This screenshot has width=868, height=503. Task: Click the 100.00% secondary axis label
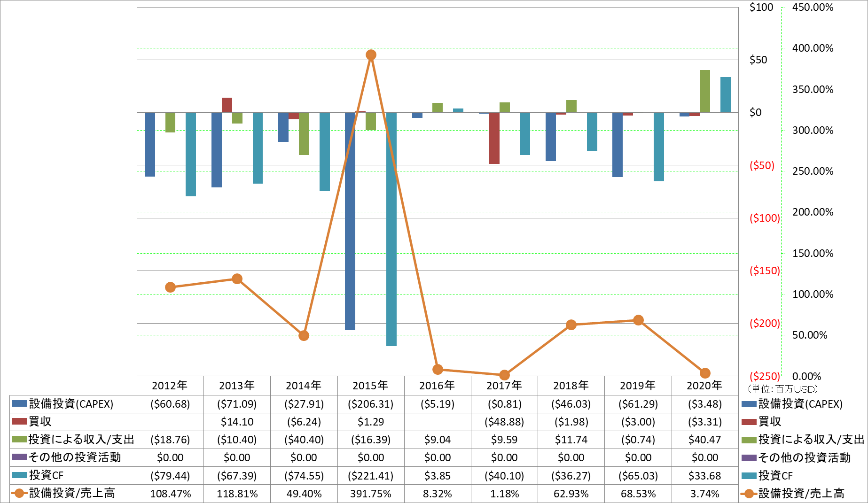pyautogui.click(x=813, y=294)
